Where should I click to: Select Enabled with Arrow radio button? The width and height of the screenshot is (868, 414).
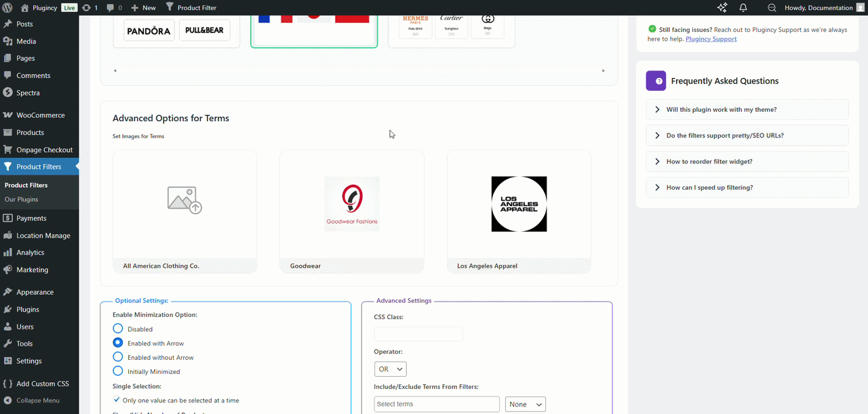point(118,343)
